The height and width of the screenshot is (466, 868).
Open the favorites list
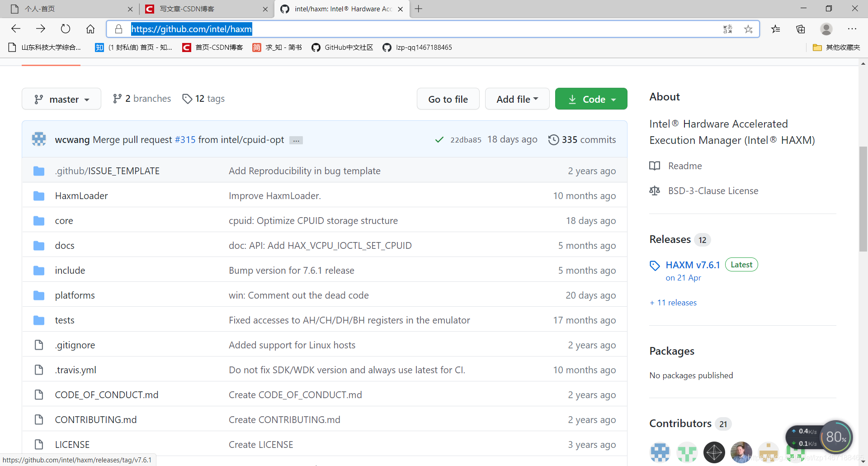776,29
